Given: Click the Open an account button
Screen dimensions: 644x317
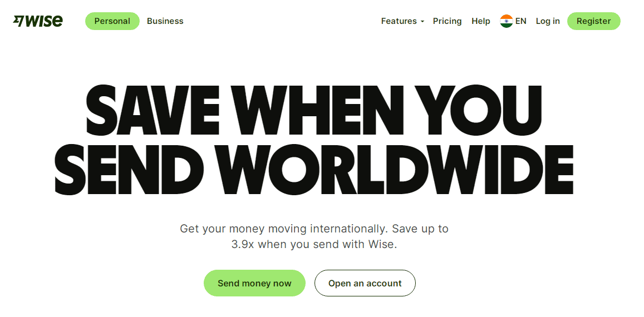Looking at the screenshot, I should coord(365,283).
